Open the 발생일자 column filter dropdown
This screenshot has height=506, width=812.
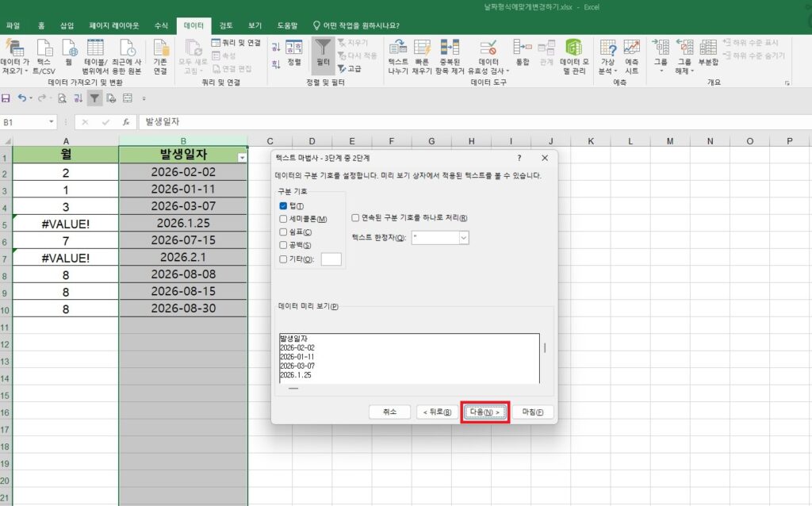click(x=242, y=158)
